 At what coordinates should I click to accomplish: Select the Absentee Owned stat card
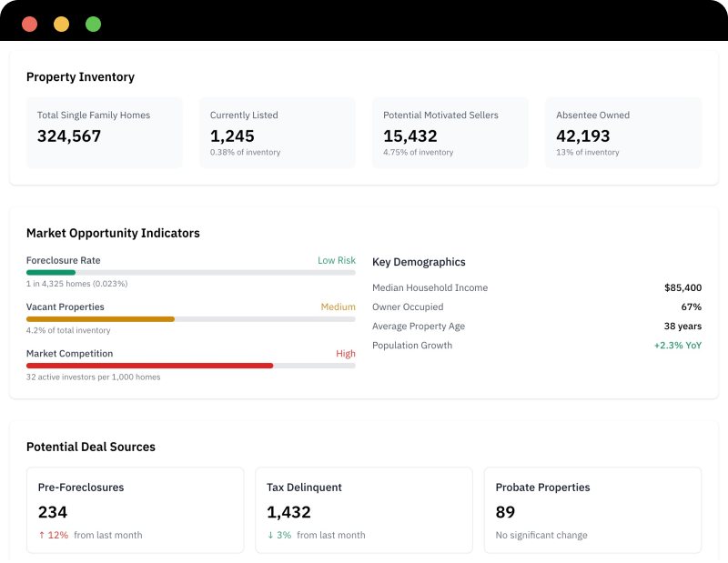(623, 132)
